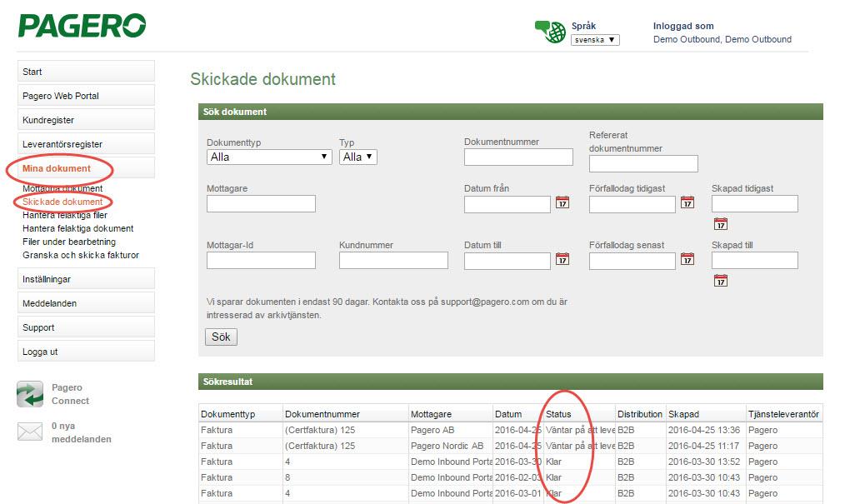Open Pagero Web Portal menu item

pos(86,95)
